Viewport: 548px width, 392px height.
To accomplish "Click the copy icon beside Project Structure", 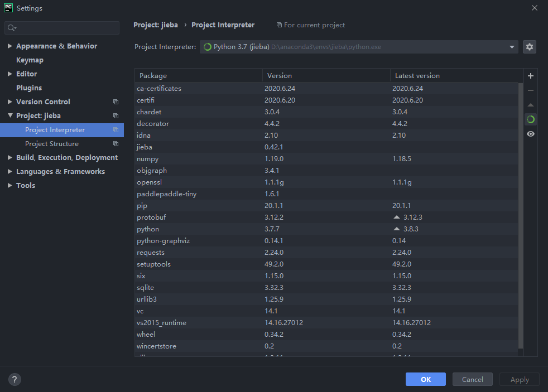I will [116, 144].
